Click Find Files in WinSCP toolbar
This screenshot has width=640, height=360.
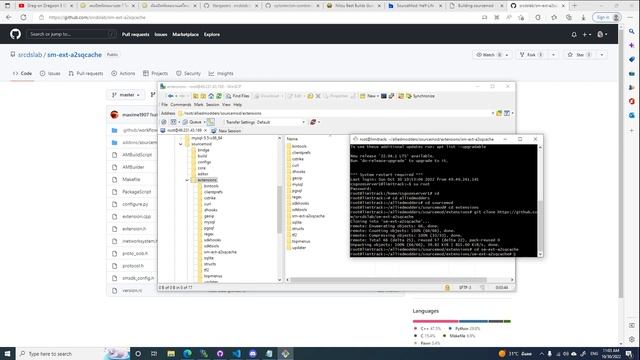click(238, 96)
